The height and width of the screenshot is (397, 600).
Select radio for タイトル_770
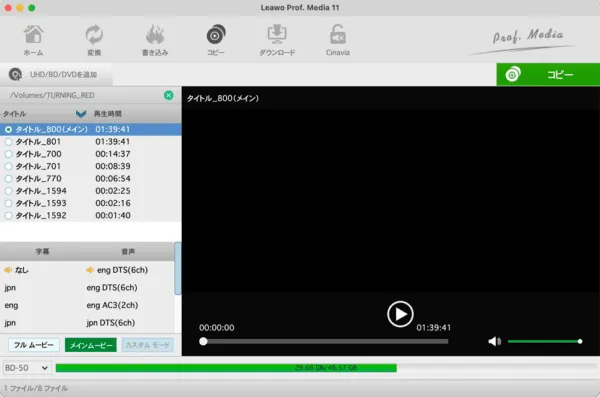point(8,178)
